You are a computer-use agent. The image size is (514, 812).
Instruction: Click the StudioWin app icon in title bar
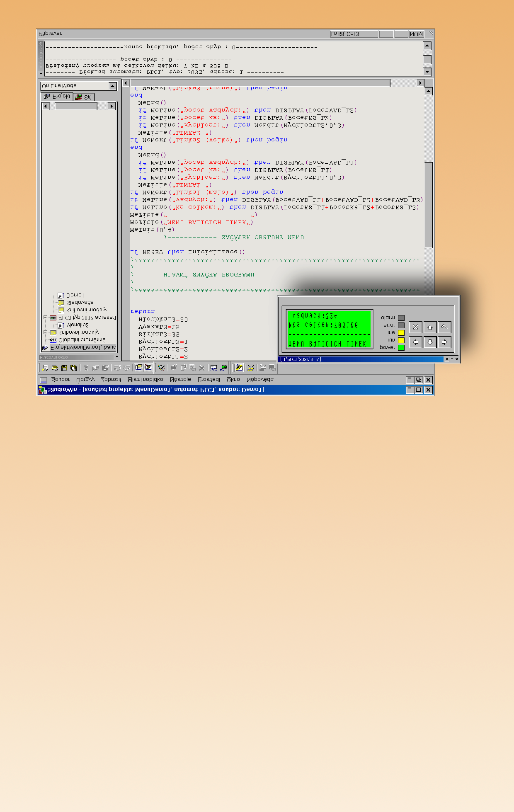[42, 390]
